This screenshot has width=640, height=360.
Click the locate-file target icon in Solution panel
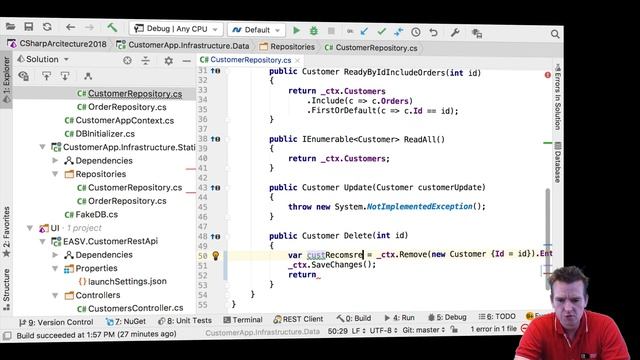pyautogui.click(x=127, y=60)
